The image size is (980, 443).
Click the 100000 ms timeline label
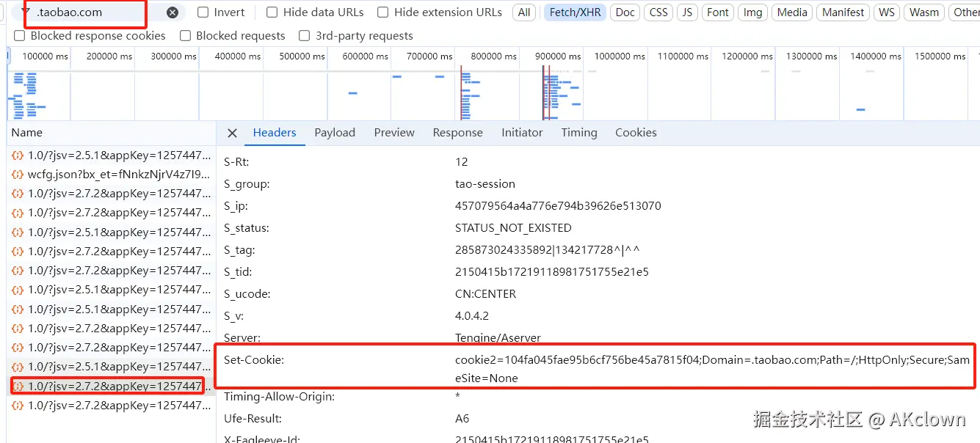pos(46,56)
